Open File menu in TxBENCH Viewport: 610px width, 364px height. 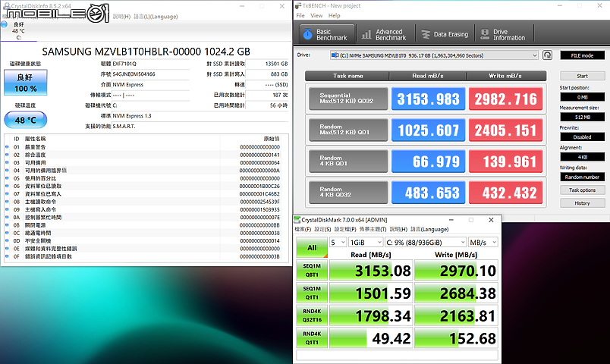click(300, 16)
